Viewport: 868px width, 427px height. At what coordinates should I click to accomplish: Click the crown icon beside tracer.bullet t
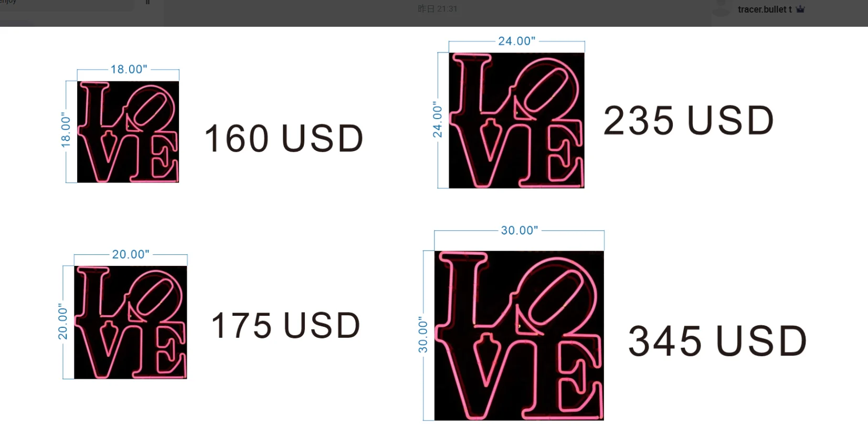800,9
